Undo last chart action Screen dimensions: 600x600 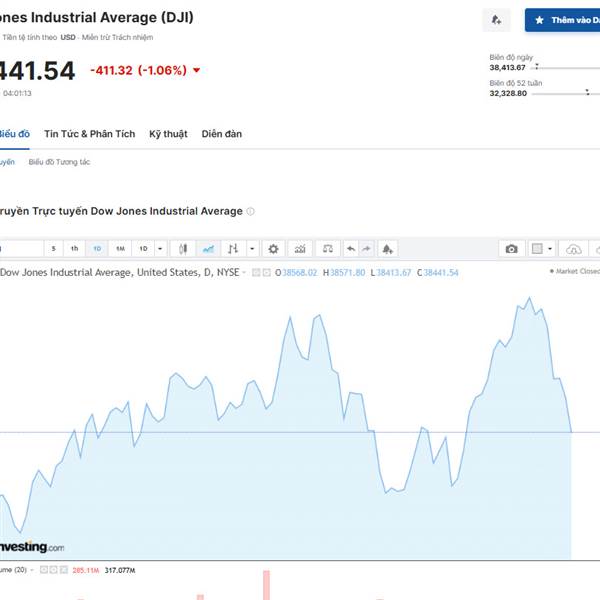pyautogui.click(x=351, y=249)
